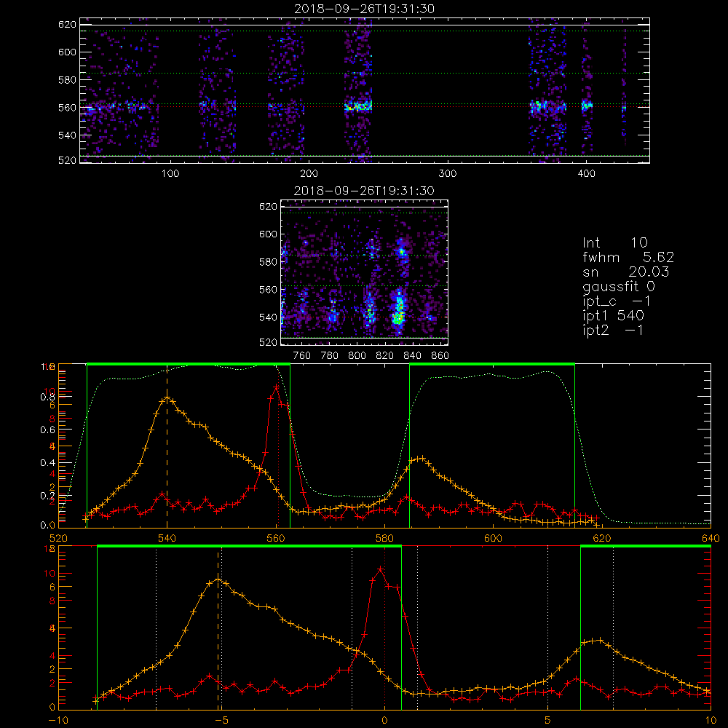Click x-axis label 100 in top plot

[x=170, y=174]
